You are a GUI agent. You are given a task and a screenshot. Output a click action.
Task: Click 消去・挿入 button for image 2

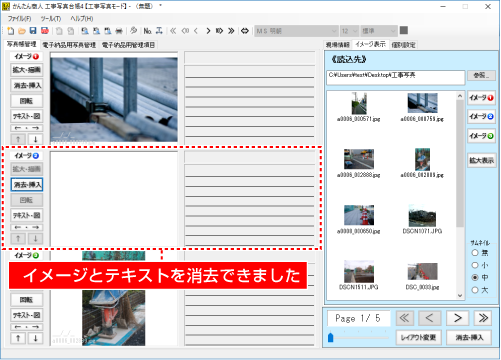point(27,185)
